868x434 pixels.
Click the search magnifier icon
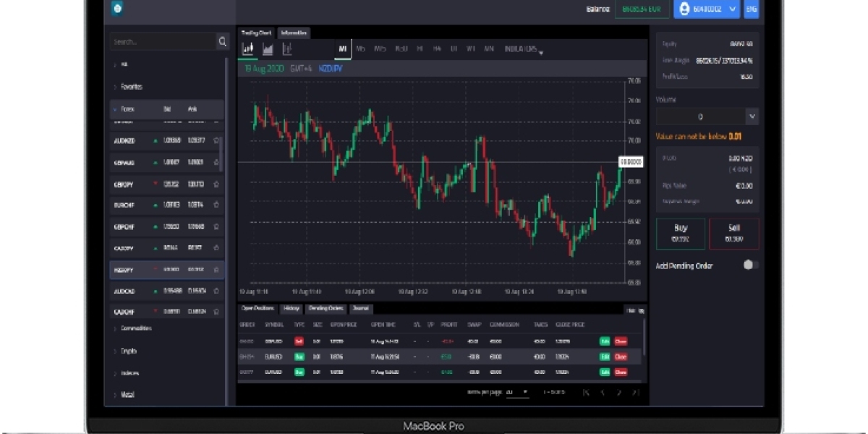point(222,42)
